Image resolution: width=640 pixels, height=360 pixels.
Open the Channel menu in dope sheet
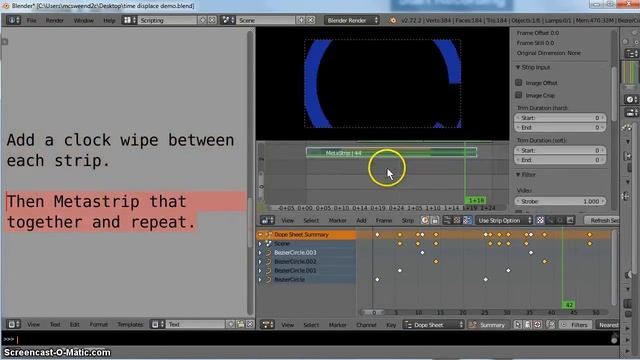(x=366, y=325)
